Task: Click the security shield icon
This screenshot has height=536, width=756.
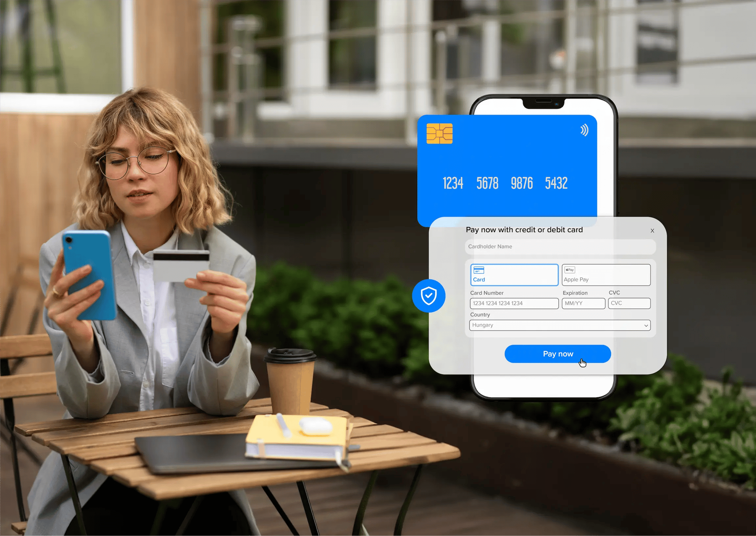Action: pos(429,295)
